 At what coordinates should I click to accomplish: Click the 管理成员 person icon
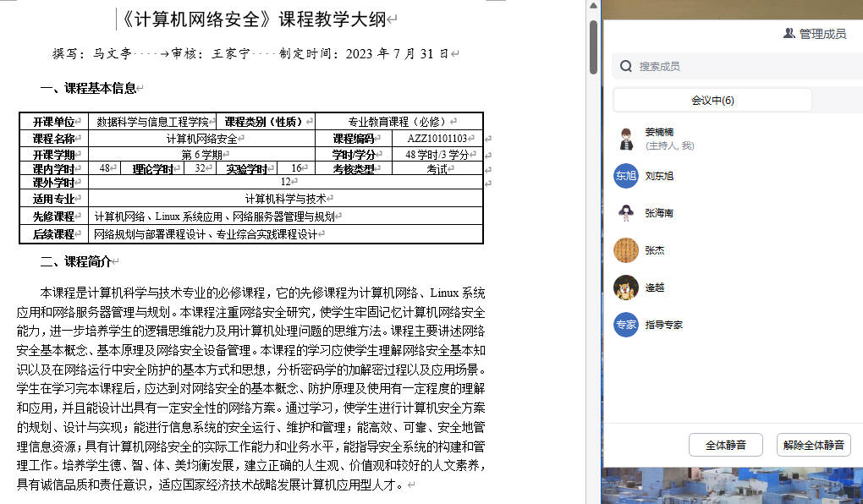point(789,34)
